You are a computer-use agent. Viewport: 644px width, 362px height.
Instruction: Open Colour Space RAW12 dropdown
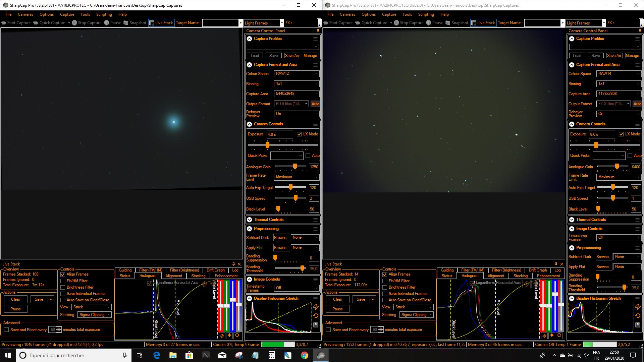[x=297, y=73]
